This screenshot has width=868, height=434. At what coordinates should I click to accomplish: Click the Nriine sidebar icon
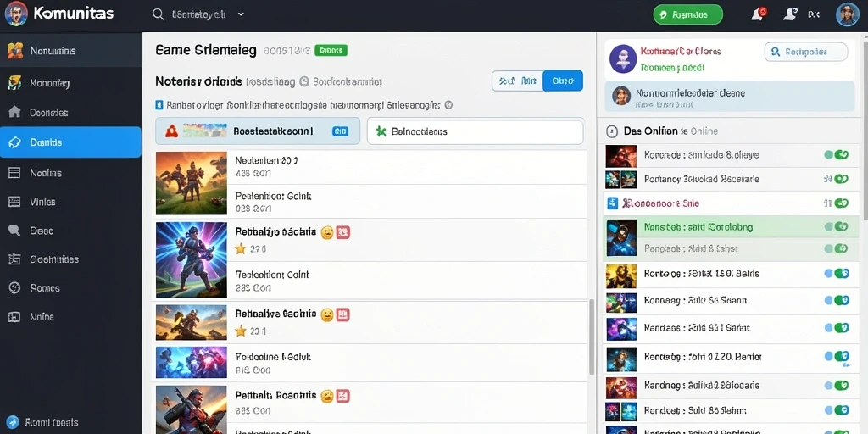(15, 317)
